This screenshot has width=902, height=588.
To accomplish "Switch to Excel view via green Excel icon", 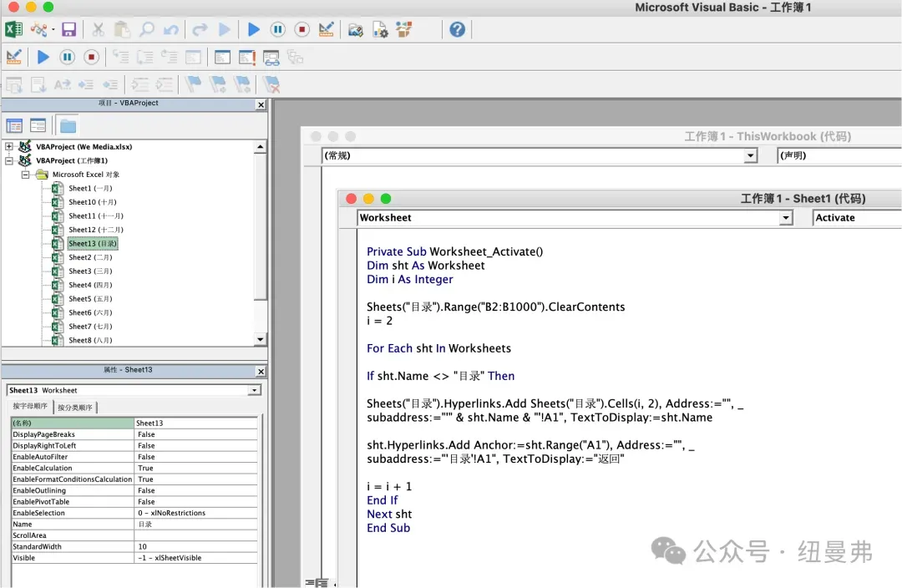I will (x=14, y=29).
